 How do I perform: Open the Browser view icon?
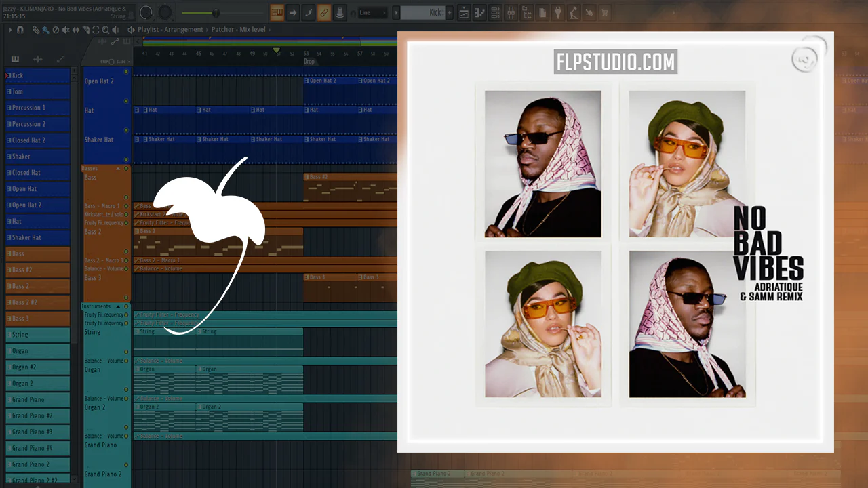click(527, 12)
